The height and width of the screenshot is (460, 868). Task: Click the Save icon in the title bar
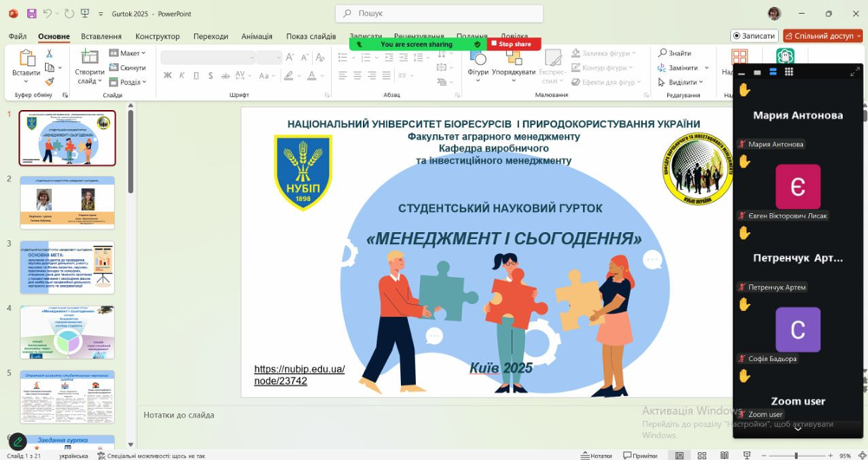32,14
